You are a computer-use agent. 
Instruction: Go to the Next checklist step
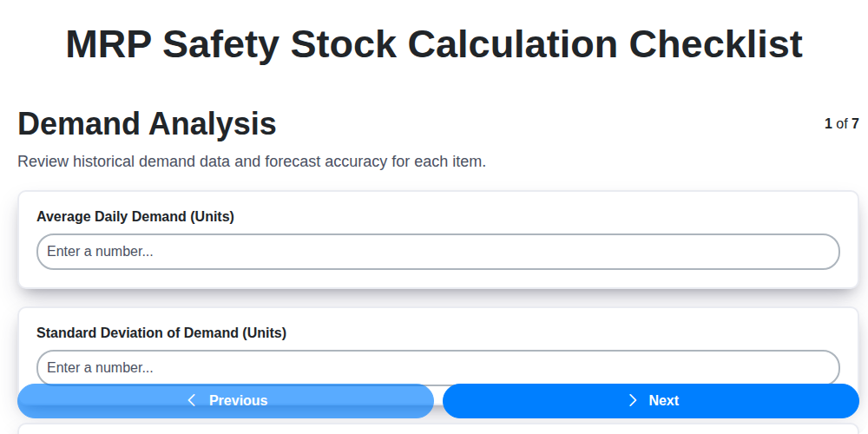click(x=651, y=401)
